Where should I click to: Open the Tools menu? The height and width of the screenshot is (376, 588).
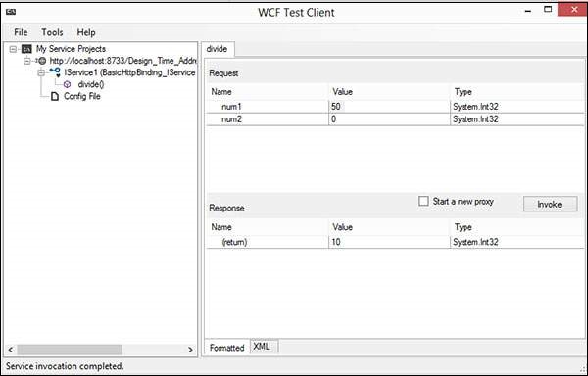click(52, 32)
